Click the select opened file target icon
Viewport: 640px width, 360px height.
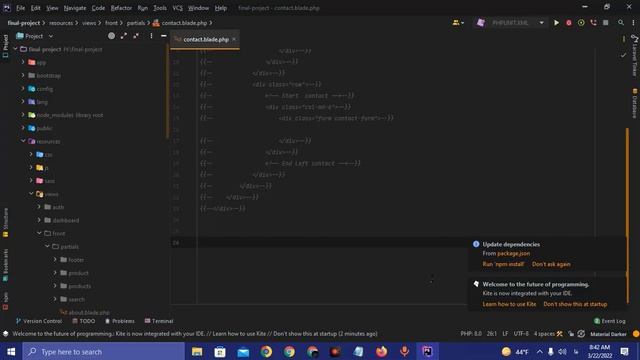pos(111,36)
